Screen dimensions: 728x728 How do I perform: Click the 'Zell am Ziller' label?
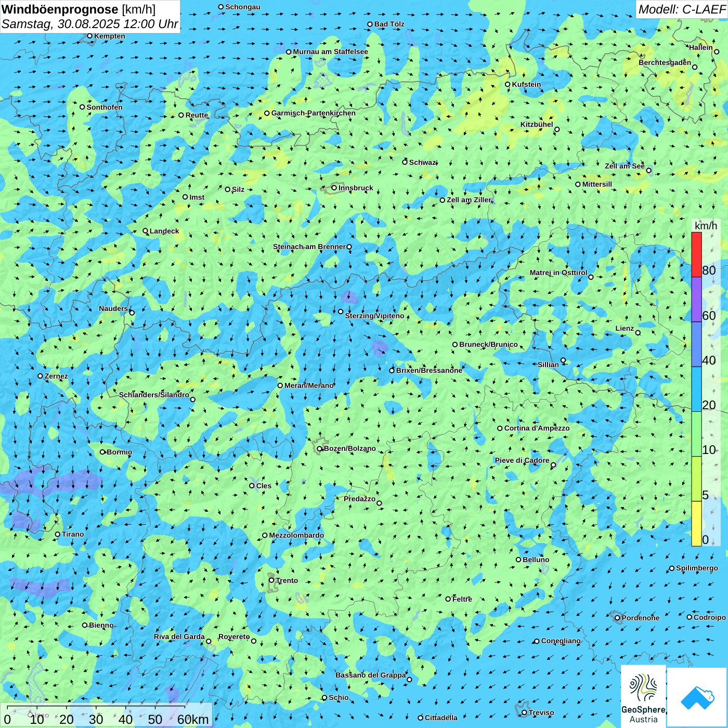pos(469,200)
